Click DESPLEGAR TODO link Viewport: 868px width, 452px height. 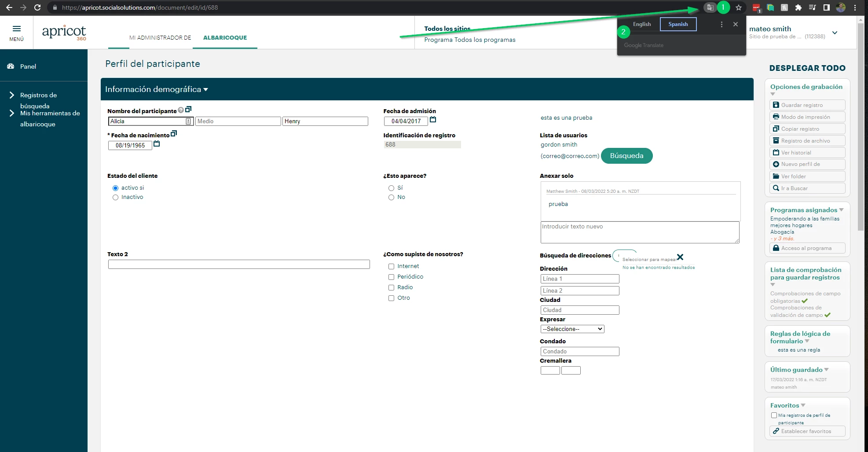click(x=807, y=68)
